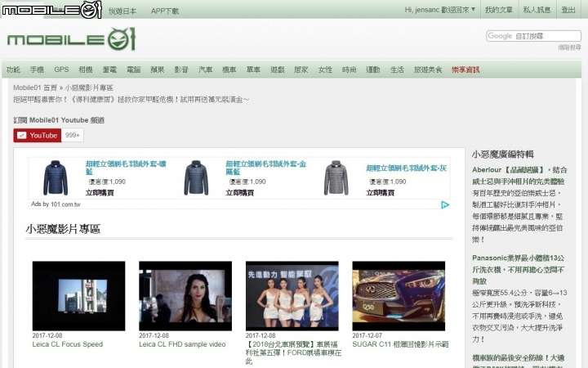Click the dark teal jacket ad image
Viewport: 588px width, 368px height.
coord(196,177)
